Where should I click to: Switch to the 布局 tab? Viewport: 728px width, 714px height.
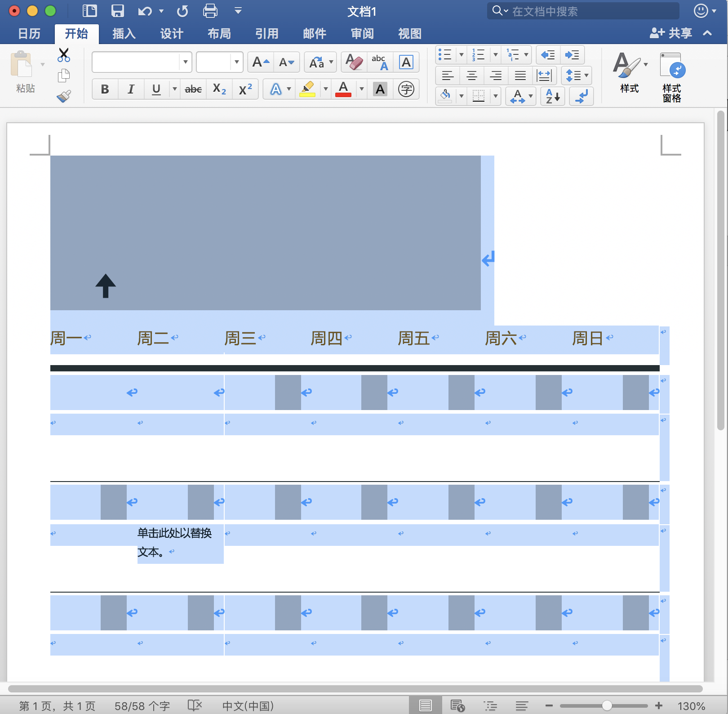219,34
